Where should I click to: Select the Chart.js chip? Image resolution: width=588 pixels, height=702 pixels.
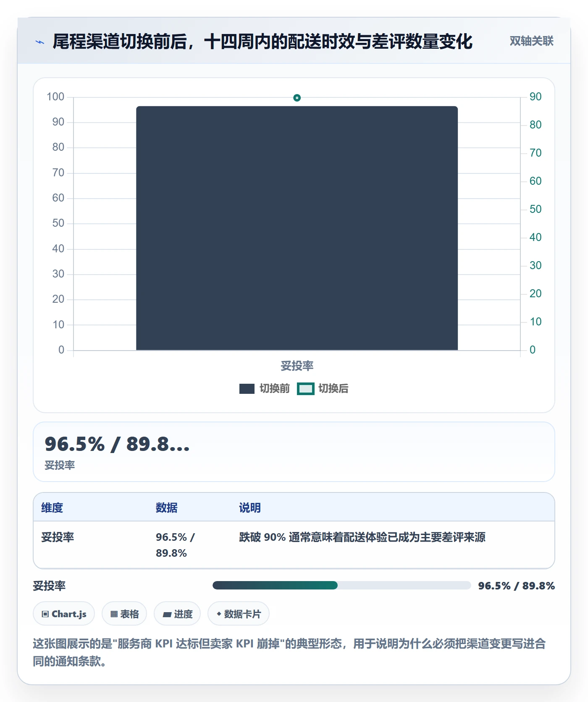coord(64,614)
